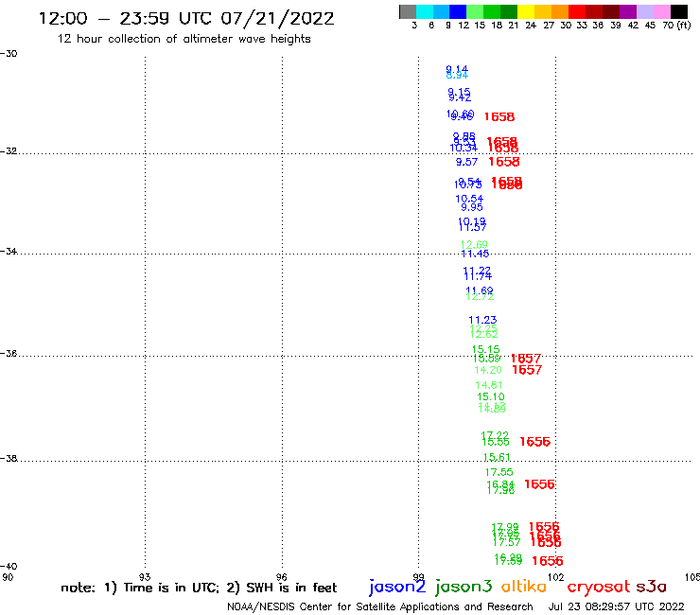Click the bottom red time '1656' at latitude -40
This screenshot has height=615, width=700.
[548, 561]
